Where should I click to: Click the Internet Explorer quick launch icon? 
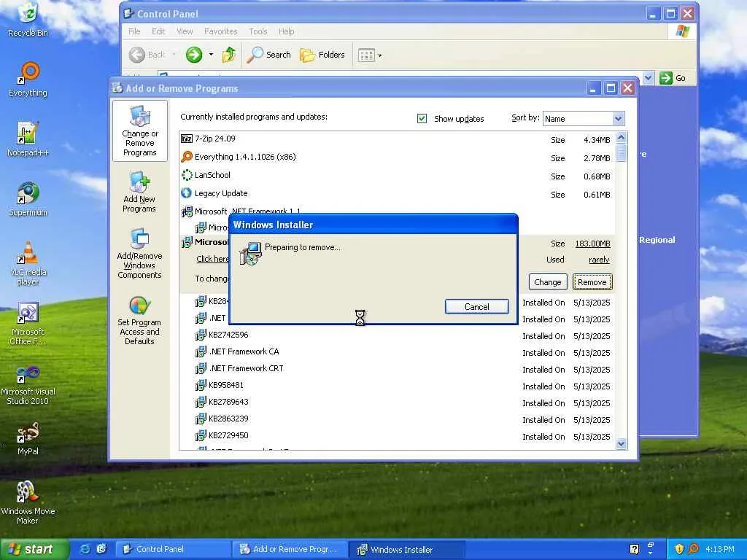tap(86, 549)
